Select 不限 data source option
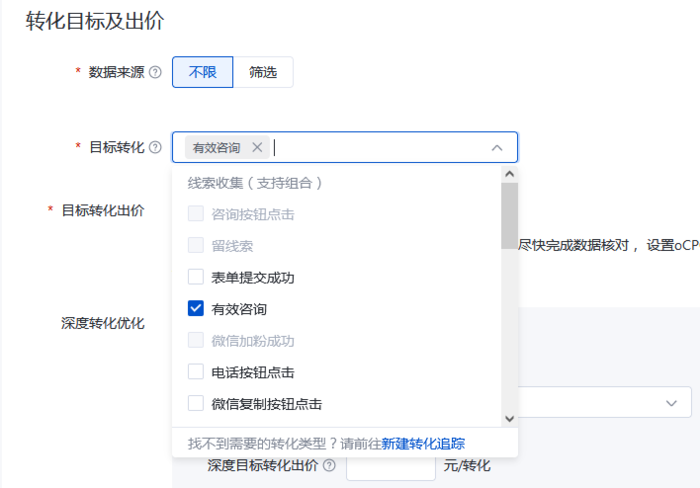The width and height of the screenshot is (700, 488). pyautogui.click(x=203, y=72)
